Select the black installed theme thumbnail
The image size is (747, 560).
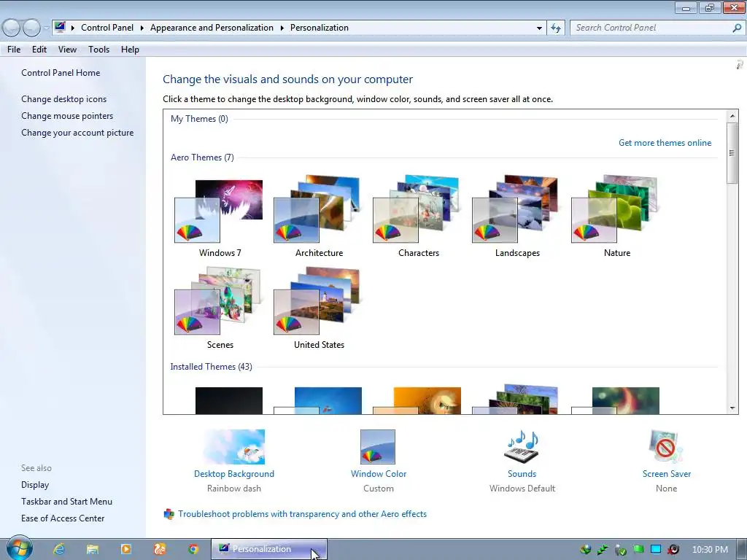(x=228, y=400)
